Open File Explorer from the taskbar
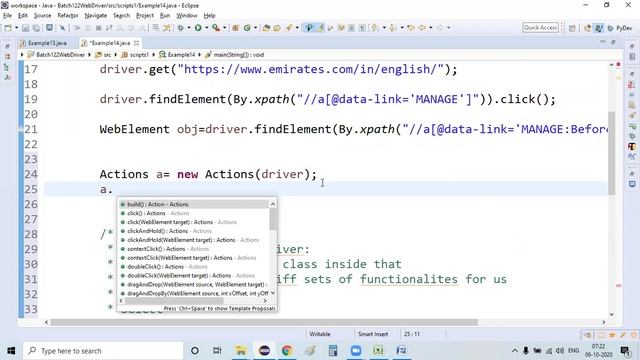This screenshot has height=360, width=640. [x=241, y=350]
